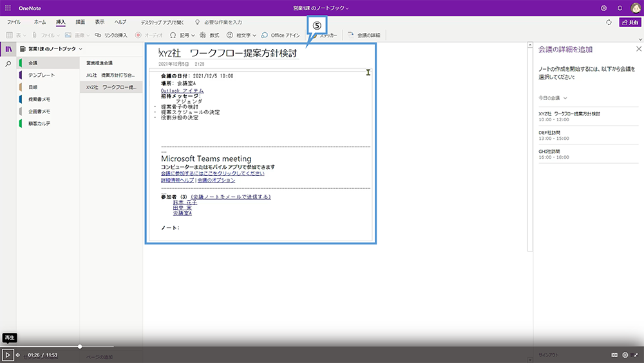This screenshot has width=644, height=363.
Task: Click デスクトップ アプリで開く
Action: [162, 22]
